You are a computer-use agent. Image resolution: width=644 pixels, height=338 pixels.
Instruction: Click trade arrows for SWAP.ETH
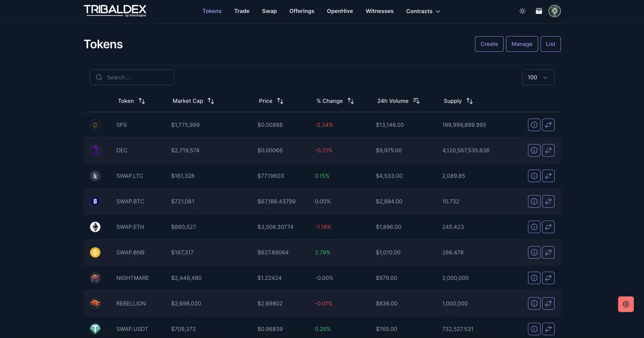click(x=548, y=227)
